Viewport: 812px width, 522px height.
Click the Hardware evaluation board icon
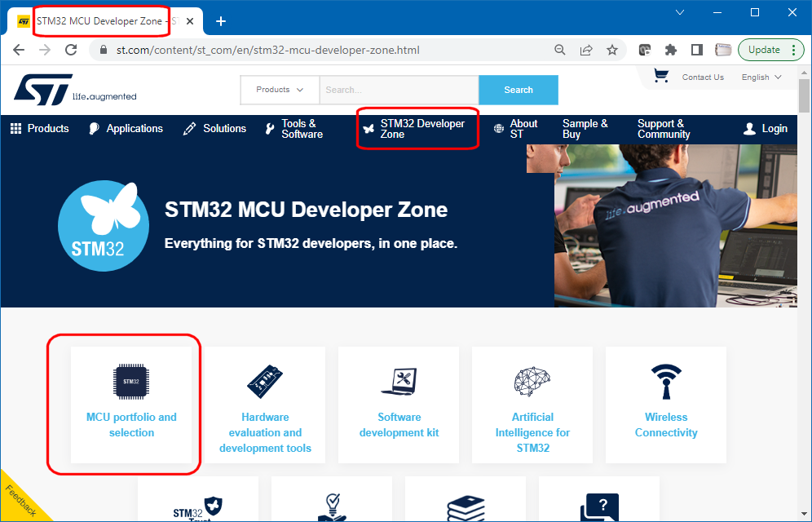(265, 382)
